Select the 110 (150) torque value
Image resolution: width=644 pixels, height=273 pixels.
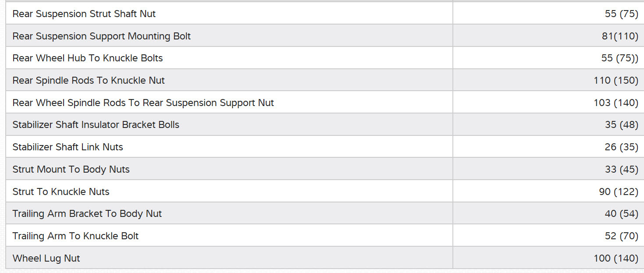click(x=616, y=81)
